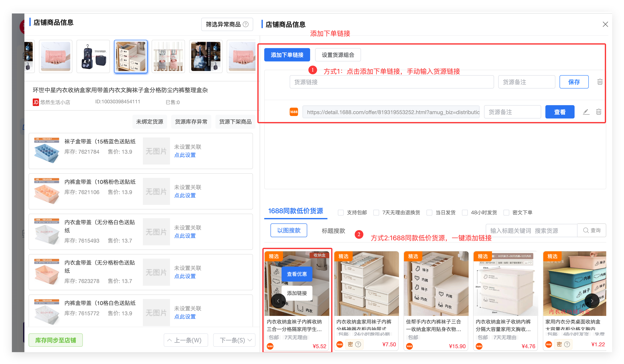Click the search magnifier 查询 button
The image size is (624, 364).
591,231
